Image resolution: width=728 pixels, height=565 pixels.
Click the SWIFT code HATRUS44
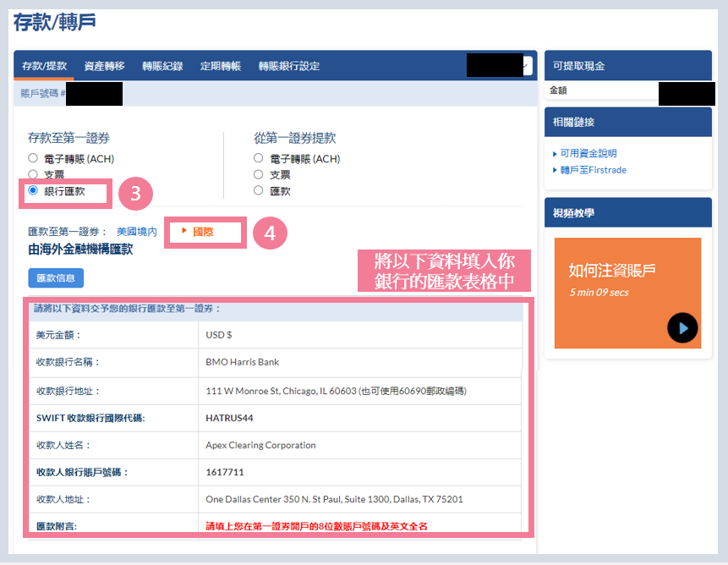[229, 418]
